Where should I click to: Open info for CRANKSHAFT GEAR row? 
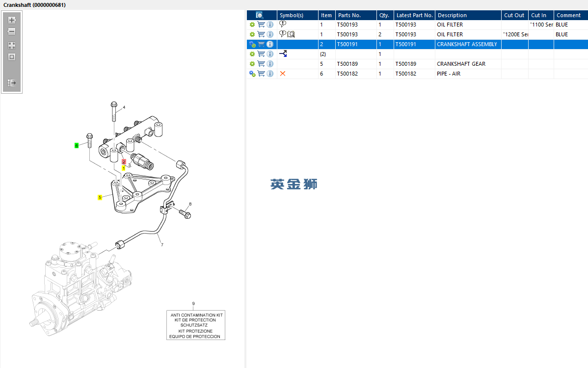pyautogui.click(x=270, y=64)
